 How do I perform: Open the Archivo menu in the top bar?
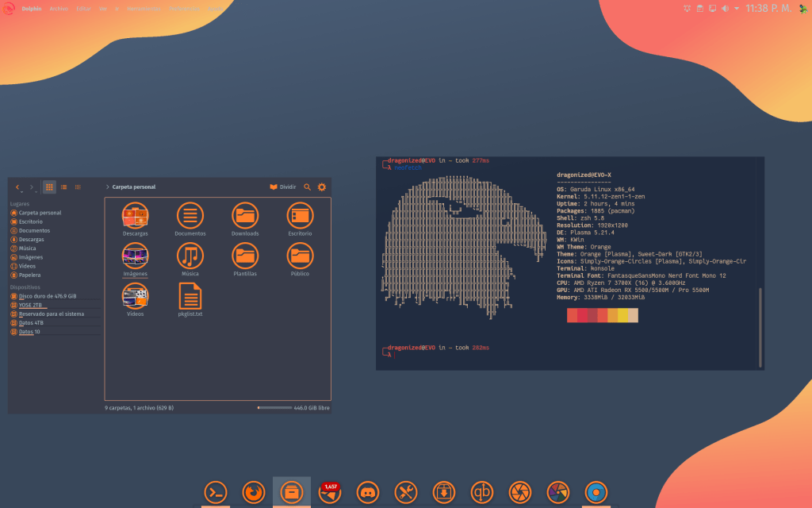coord(59,8)
